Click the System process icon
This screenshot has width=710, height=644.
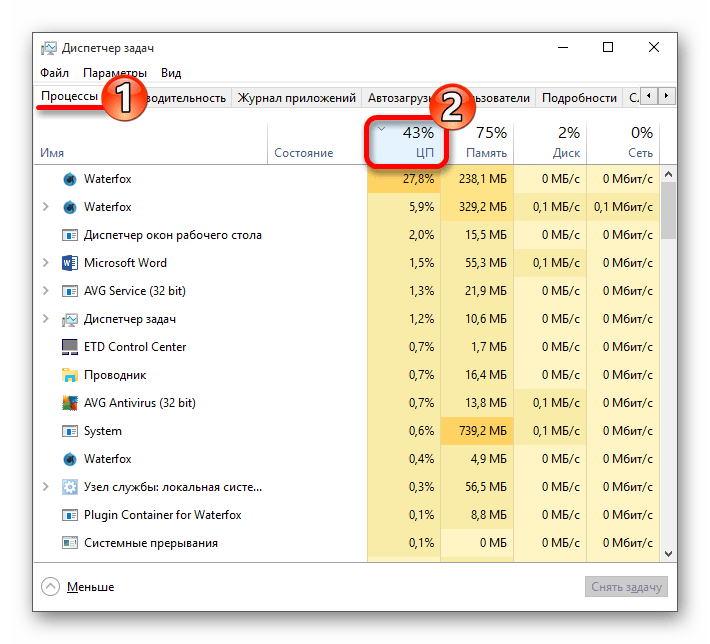(x=70, y=431)
